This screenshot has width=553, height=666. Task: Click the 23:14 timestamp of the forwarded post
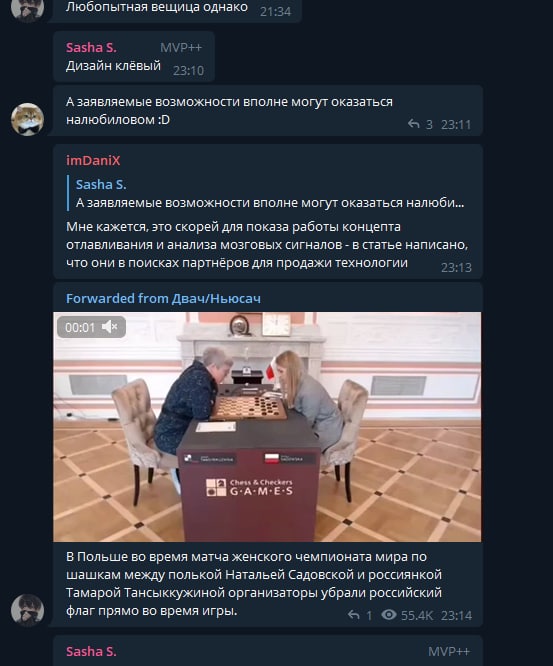[456, 615]
